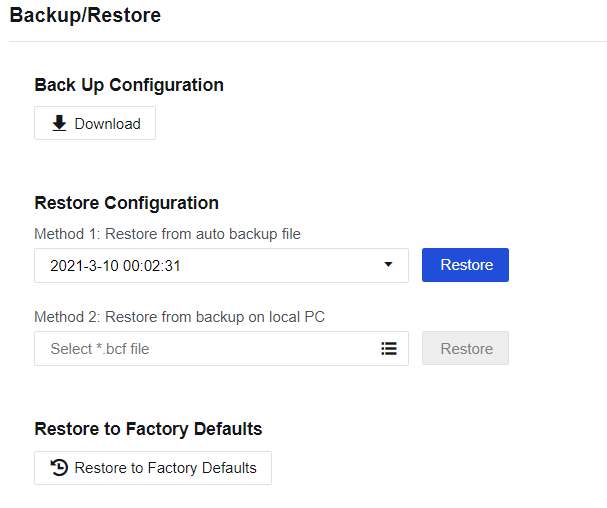The image size is (607, 508).
Task: Click the Back Up Configuration heading
Action: point(129,85)
